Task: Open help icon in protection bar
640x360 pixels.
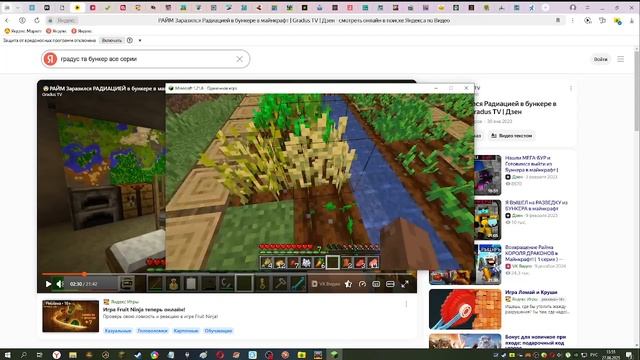Action: [x=130, y=40]
